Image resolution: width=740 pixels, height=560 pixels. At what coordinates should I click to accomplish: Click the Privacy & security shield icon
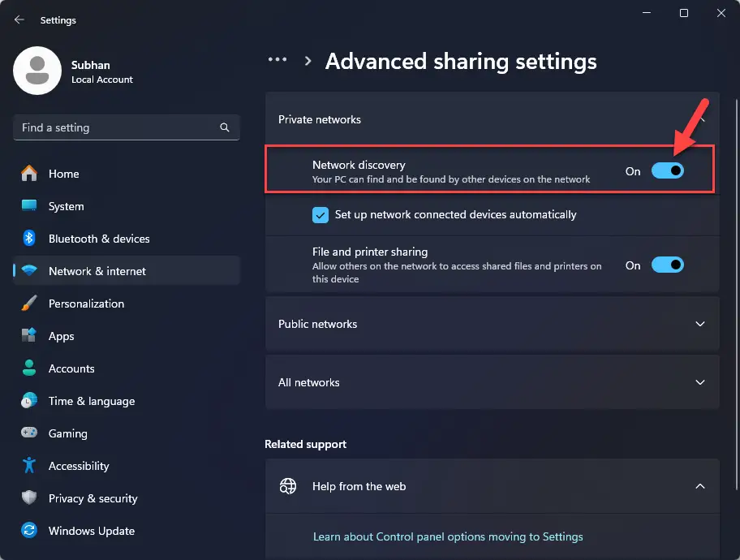(29, 498)
